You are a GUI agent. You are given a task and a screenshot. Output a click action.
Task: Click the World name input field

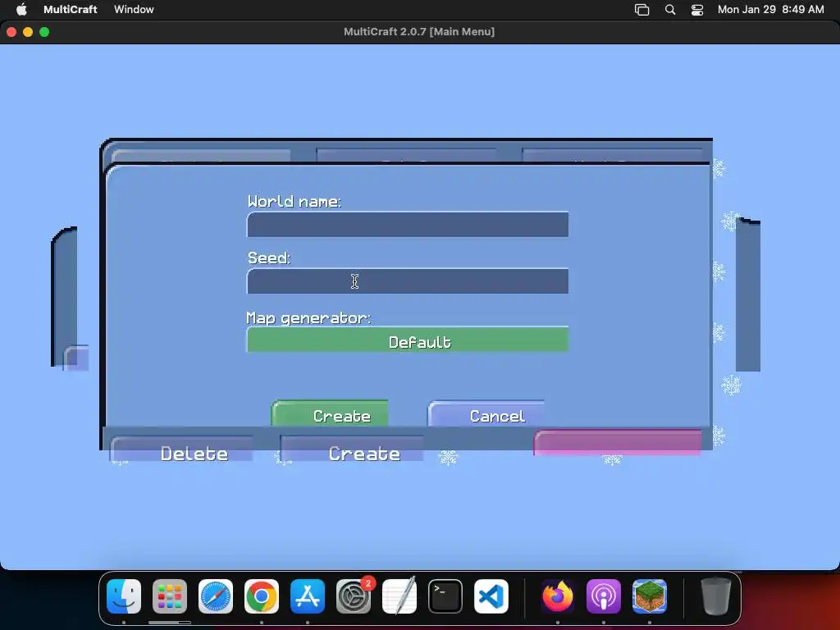(x=408, y=225)
